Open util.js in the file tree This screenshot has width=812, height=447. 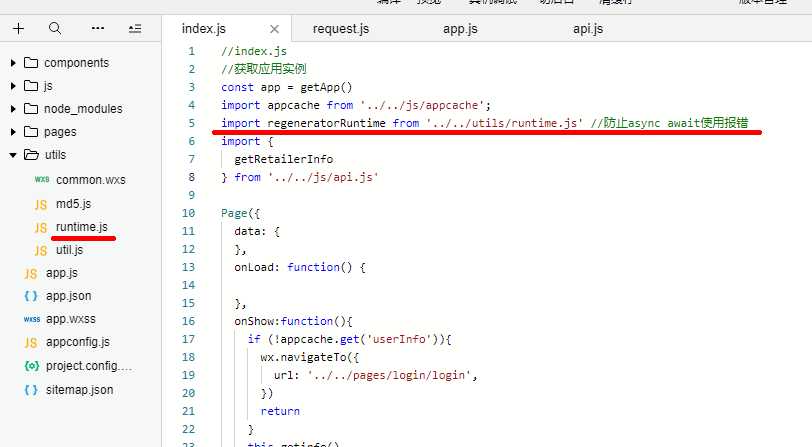(x=69, y=250)
